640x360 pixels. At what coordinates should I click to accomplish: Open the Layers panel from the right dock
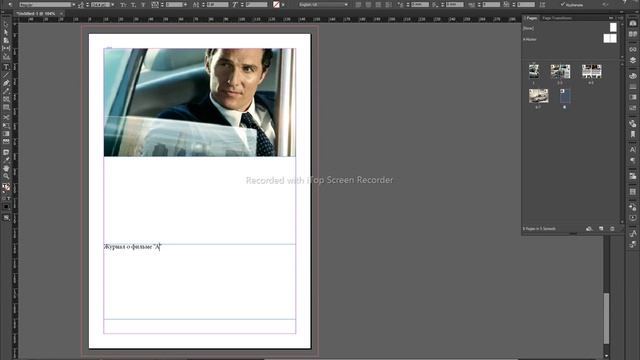(633, 60)
